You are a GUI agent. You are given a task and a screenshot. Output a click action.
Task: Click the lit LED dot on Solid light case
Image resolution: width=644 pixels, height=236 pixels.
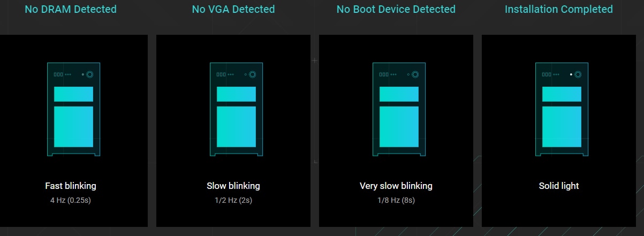(x=571, y=74)
